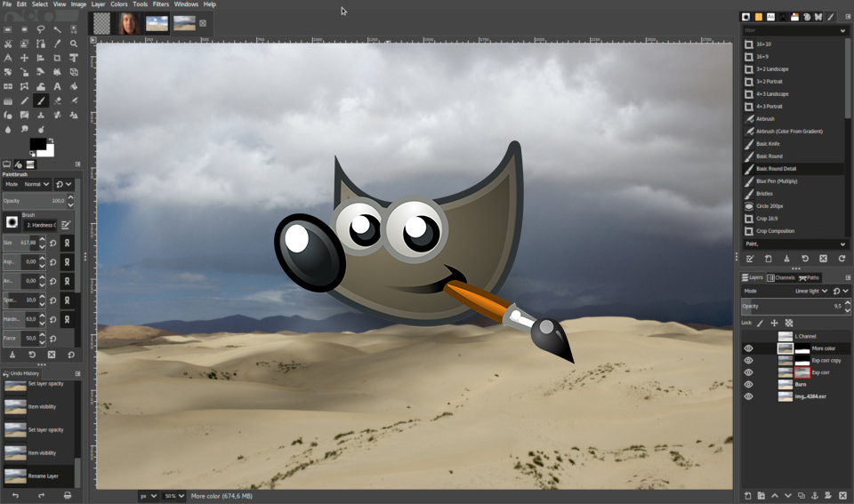Open brush editor icon beside Hardness brush
This screenshot has width=854, height=504.
tap(66, 225)
